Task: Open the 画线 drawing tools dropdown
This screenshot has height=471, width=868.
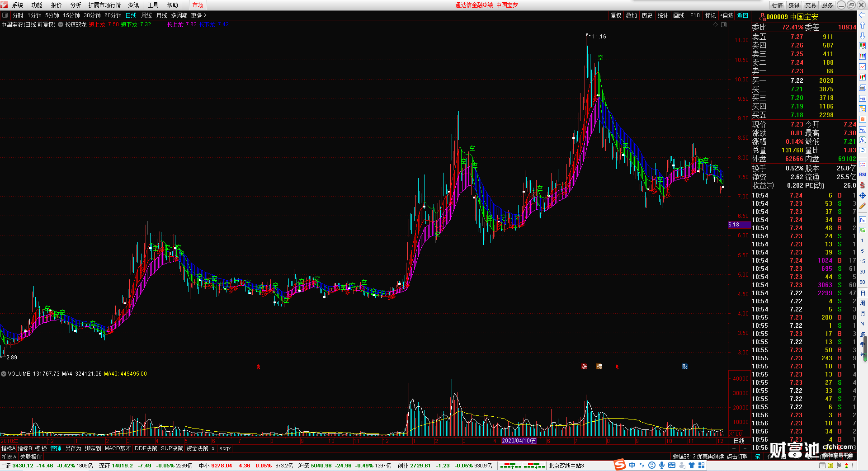Action: click(679, 15)
